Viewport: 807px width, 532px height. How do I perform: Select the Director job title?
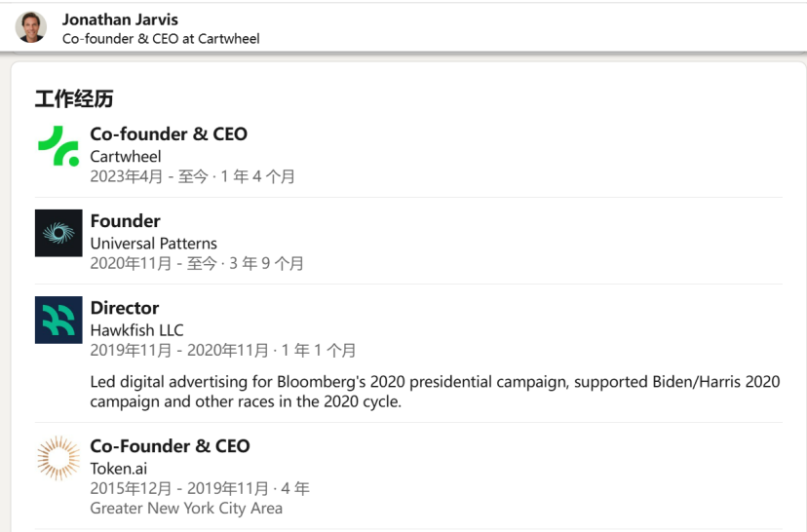pyautogui.click(x=125, y=308)
